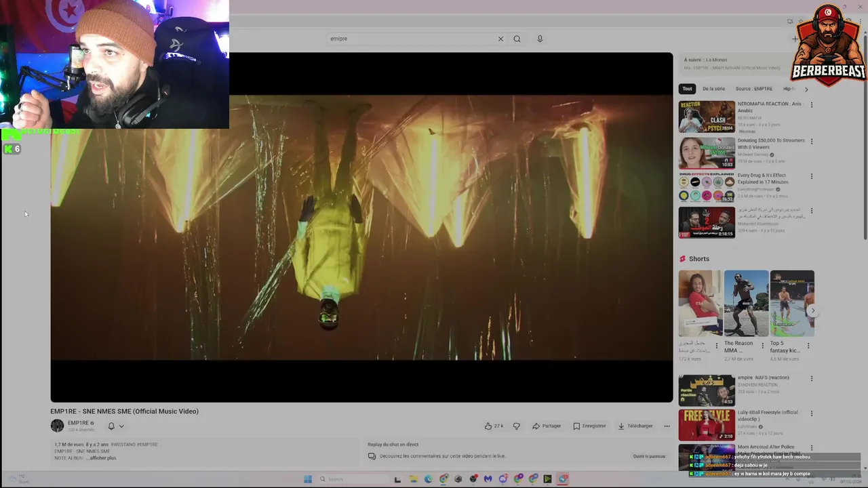Clear the search text with the X icon
Image resolution: width=868 pixels, height=488 pixels.
[x=500, y=39]
